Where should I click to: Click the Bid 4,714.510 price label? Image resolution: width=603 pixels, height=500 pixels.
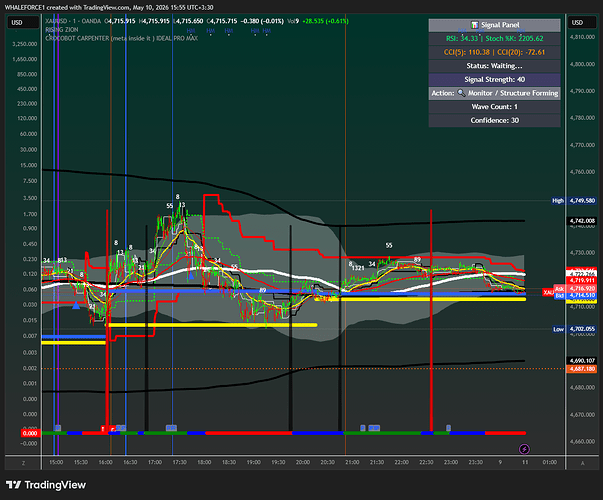[575, 295]
